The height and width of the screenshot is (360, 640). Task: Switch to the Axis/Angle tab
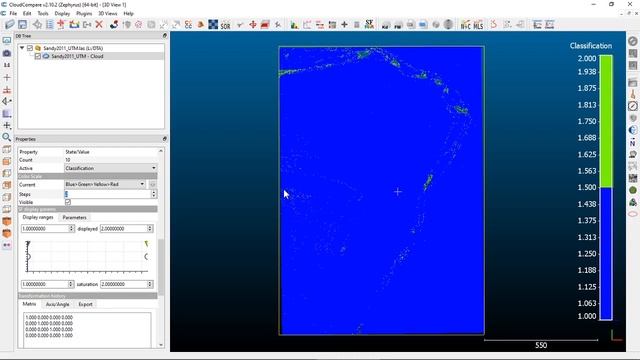[58, 304]
